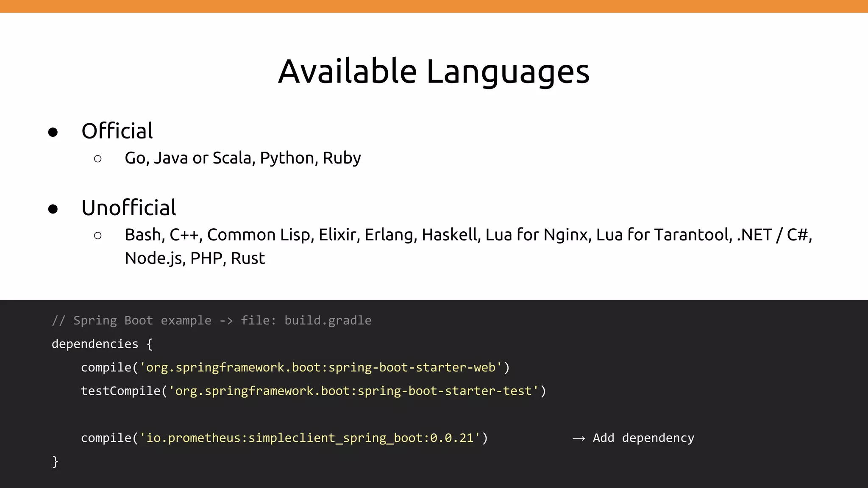Click the 'Lua for Nginx' text
Viewport: 868px width, 488px height.
point(538,235)
